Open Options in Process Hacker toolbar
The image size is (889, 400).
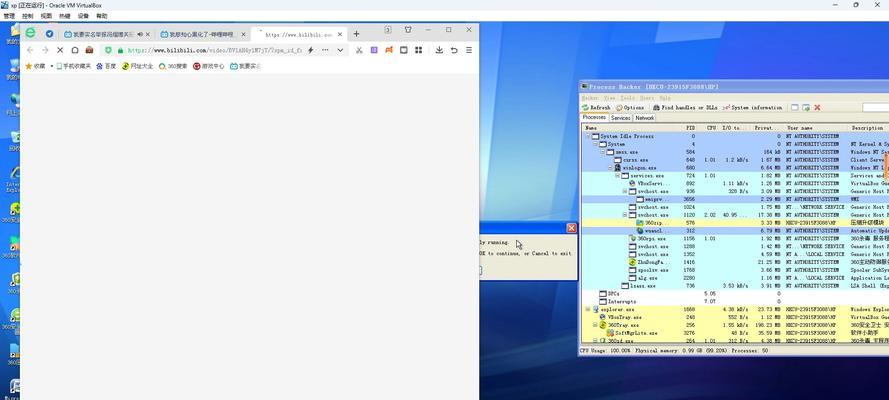pos(630,107)
